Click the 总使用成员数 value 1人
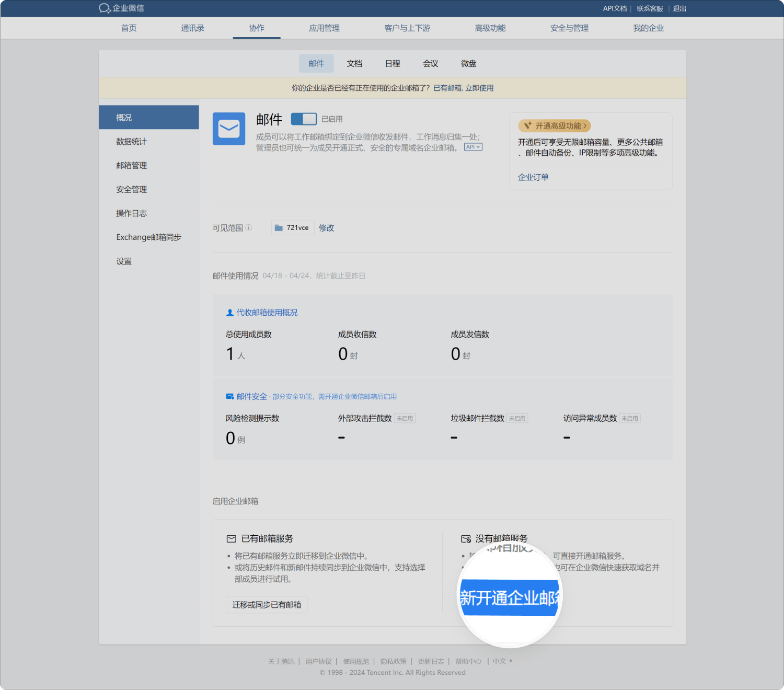 tap(235, 354)
